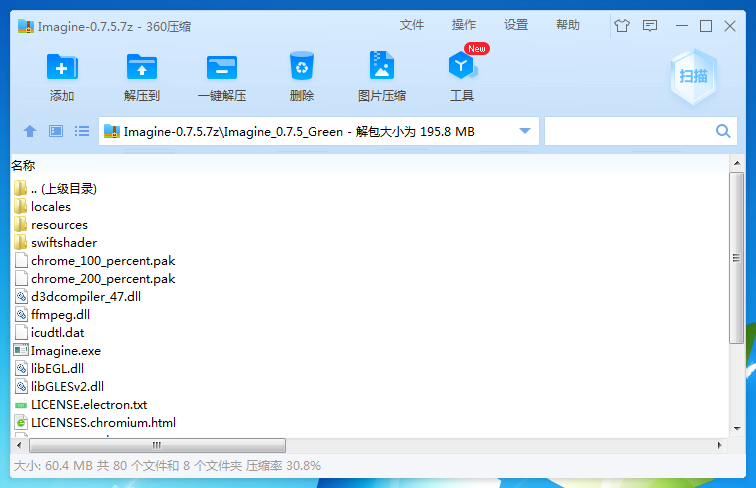
Task: Click the 删除 (Delete) recycle bin icon
Action: coord(302,66)
